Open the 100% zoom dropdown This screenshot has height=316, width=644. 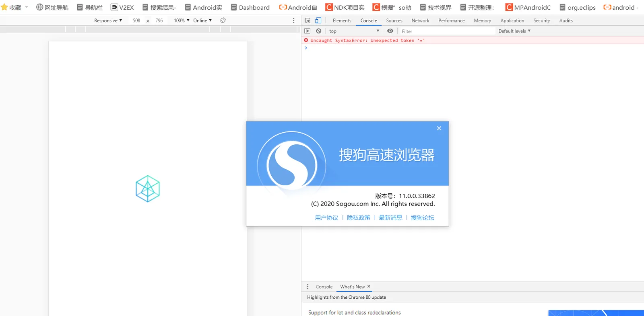coord(182,21)
